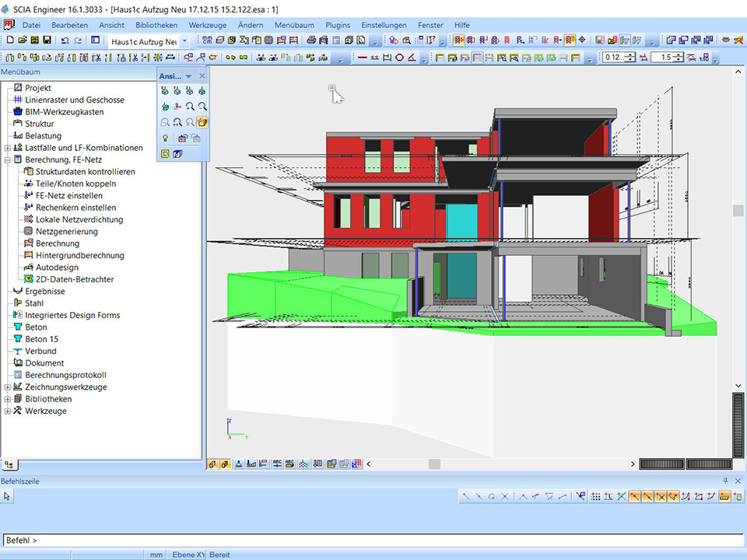Collapse the Berechnung, FE-Netz tree node
The height and width of the screenshot is (560, 747).
[7, 159]
